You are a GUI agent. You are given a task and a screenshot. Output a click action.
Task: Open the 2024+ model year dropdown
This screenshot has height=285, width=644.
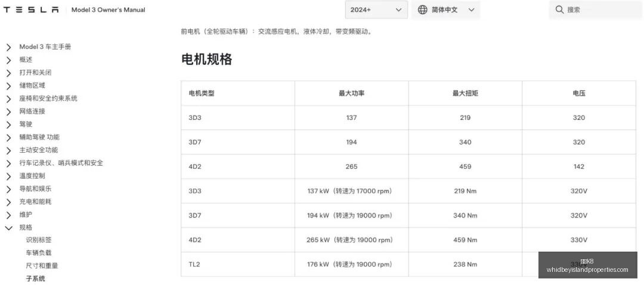tap(376, 10)
